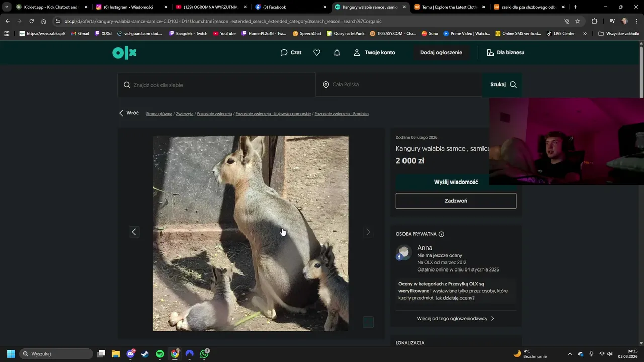This screenshot has height=362, width=644.
Task: Click browser back arrow
Action: (x=7, y=21)
